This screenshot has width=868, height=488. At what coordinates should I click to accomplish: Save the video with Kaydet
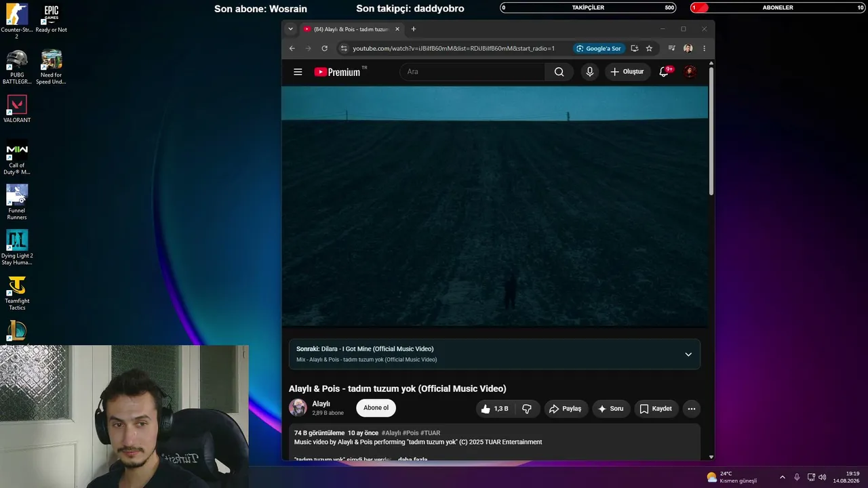pos(656,409)
